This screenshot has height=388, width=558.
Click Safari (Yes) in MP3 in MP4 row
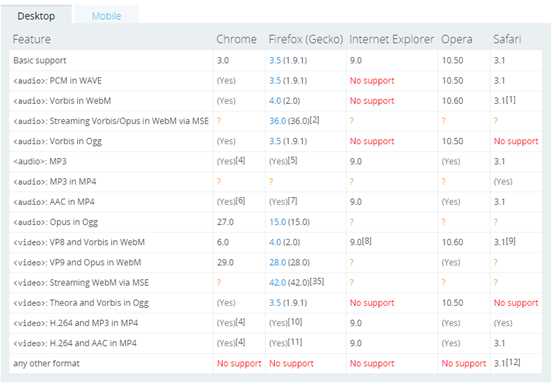click(x=503, y=182)
